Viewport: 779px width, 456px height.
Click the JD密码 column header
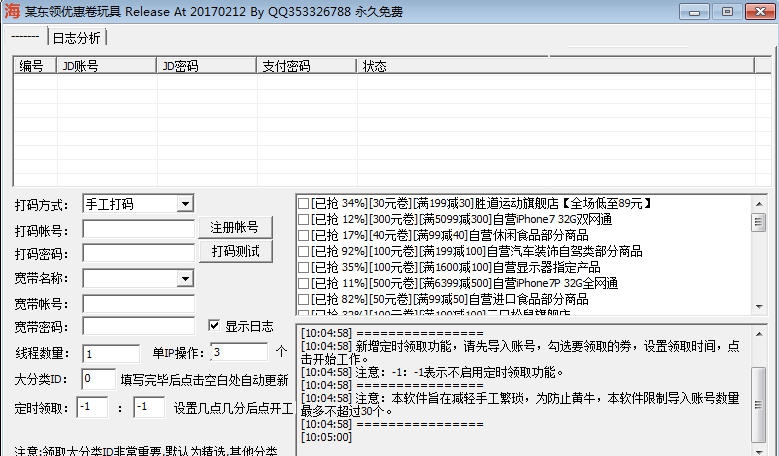coord(207,66)
